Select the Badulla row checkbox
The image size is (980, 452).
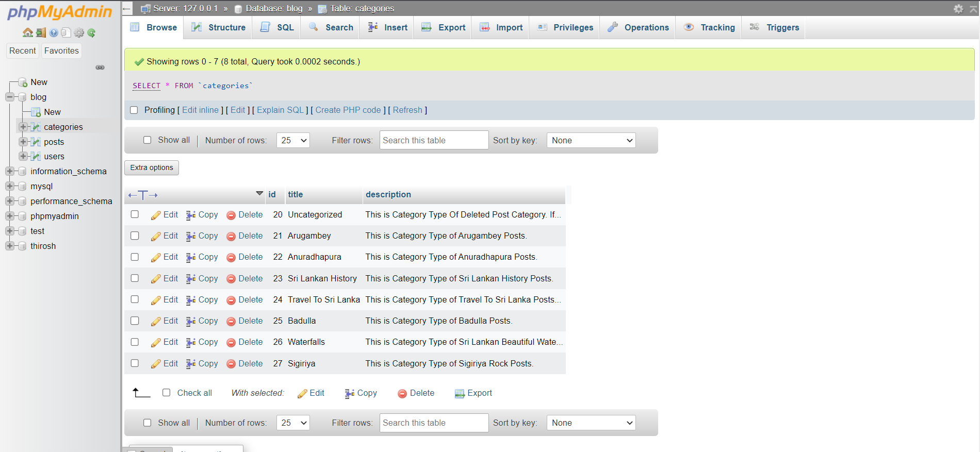(135, 321)
